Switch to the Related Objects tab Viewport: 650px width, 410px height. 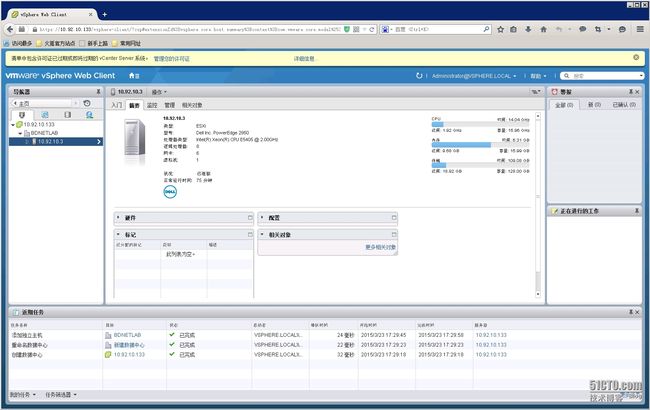coord(192,105)
